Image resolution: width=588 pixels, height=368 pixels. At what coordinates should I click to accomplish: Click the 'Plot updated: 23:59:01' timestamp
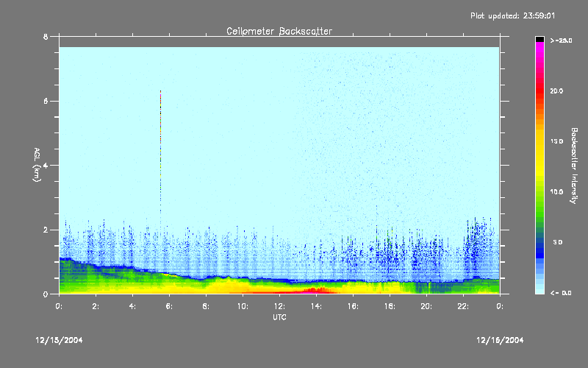pos(512,15)
